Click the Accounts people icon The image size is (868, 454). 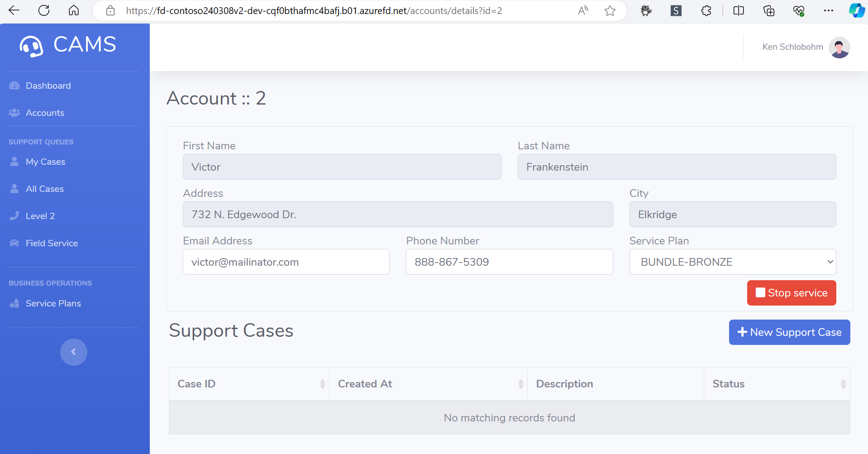pyautogui.click(x=14, y=113)
